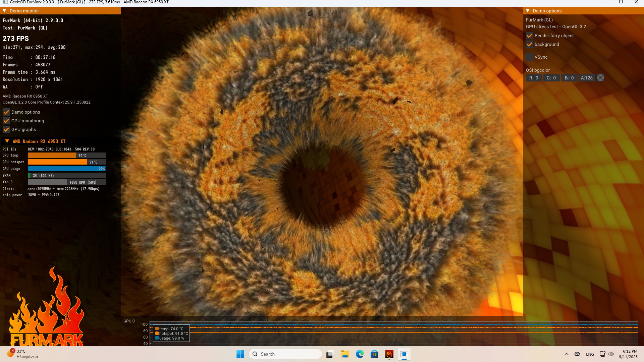Collapse the Demo options panel
Viewport: 644px width, 362px height.
pyautogui.click(x=528, y=11)
